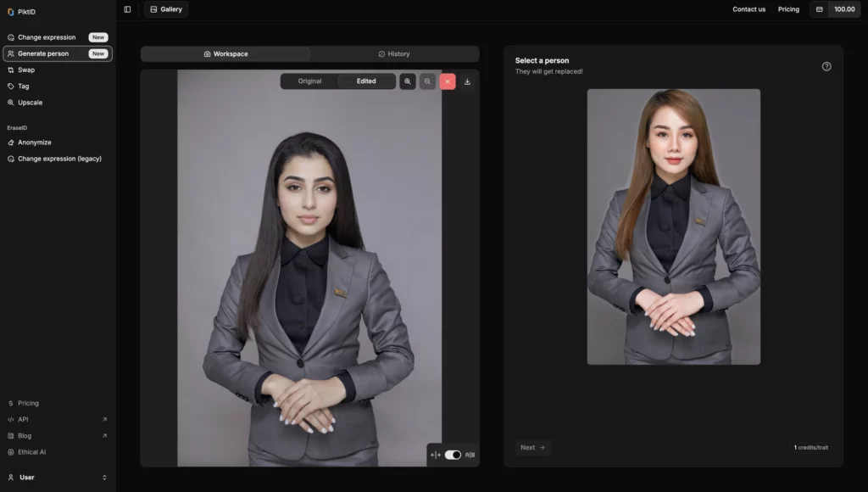Click the Next button
Screen dimensions: 868x492
coord(532,447)
